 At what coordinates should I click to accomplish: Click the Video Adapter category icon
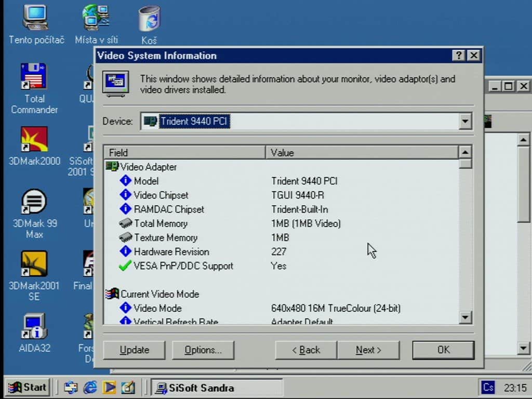tap(112, 167)
